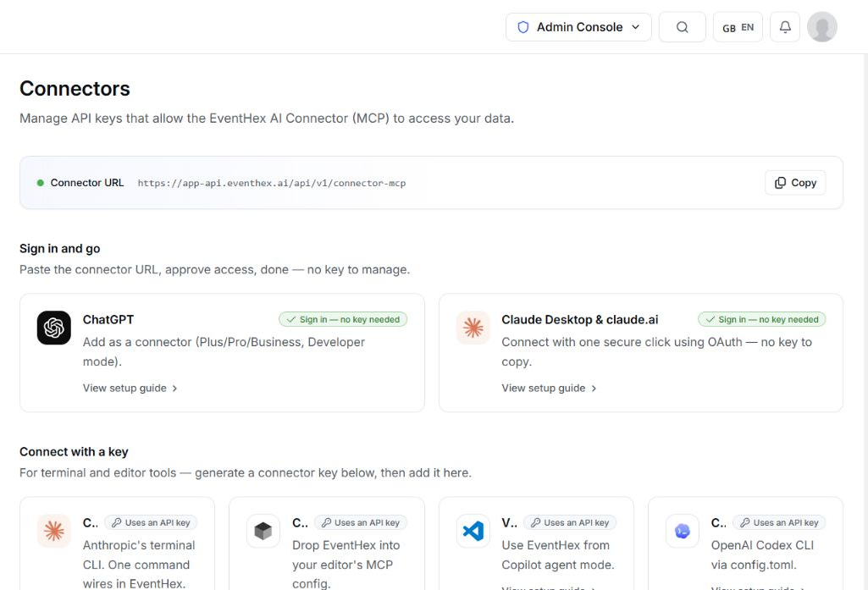Click the 'Sign in and go' heading
The height and width of the screenshot is (590, 868).
coord(60,249)
